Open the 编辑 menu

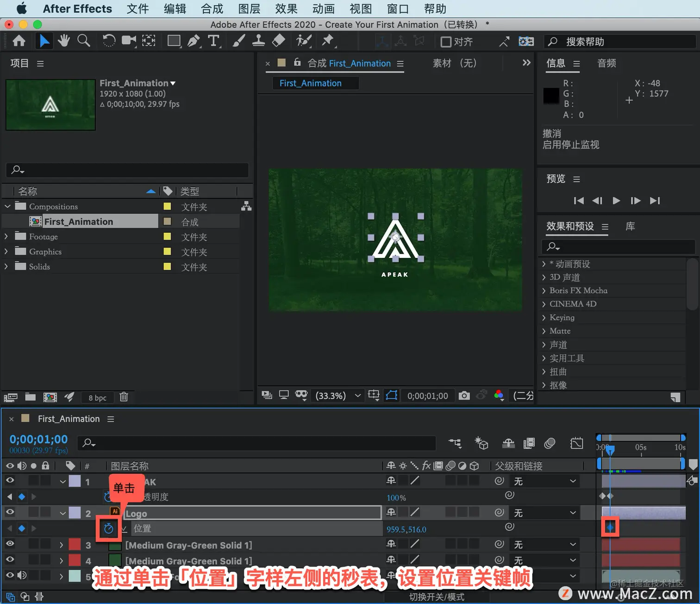pos(175,9)
